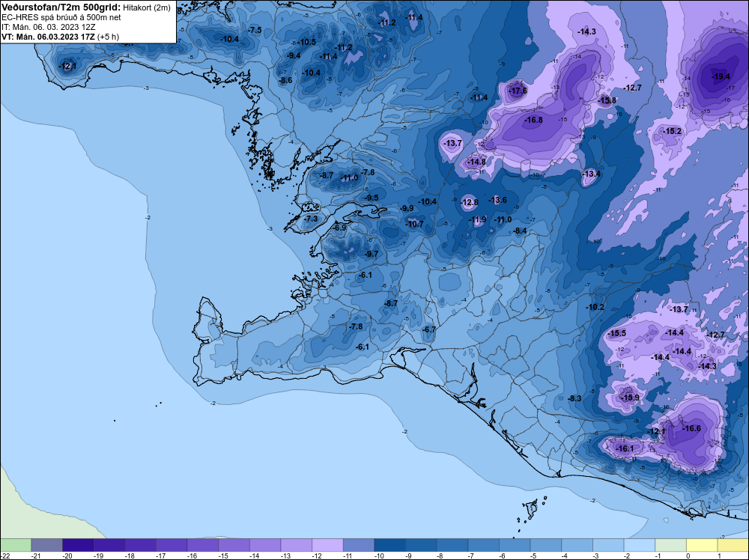Click the -9.9 temperature label
Viewport: 749px width, 560px height.
click(x=407, y=209)
